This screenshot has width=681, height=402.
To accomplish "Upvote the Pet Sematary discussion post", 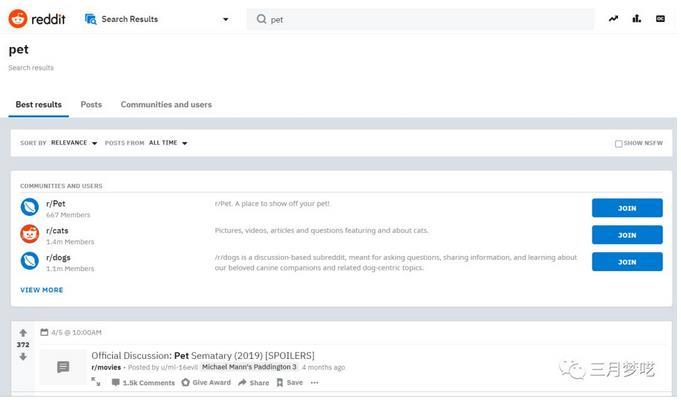I will [23, 333].
